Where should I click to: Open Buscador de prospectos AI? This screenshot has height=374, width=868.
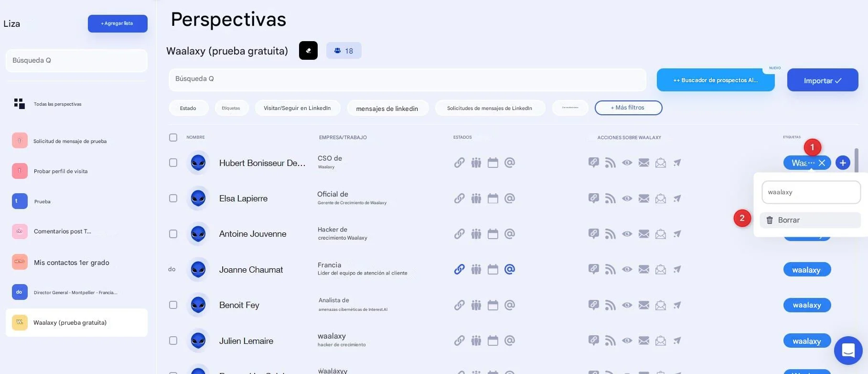pos(715,80)
